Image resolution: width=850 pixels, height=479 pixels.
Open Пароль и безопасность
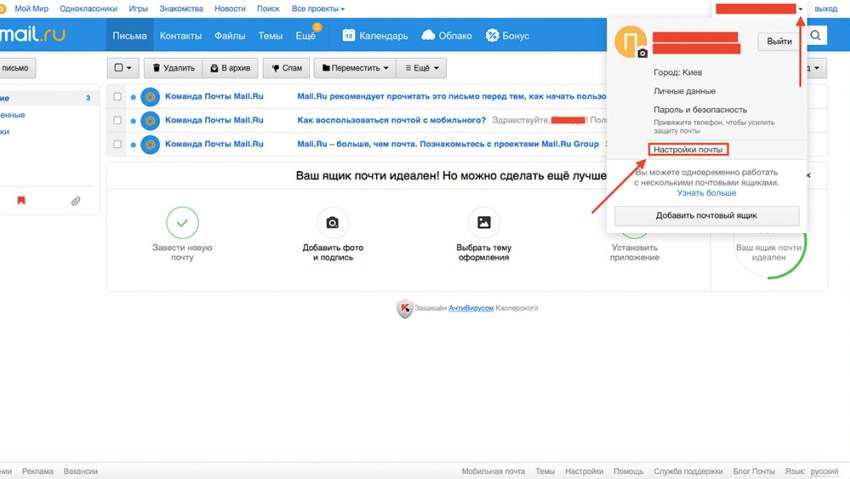tap(700, 109)
